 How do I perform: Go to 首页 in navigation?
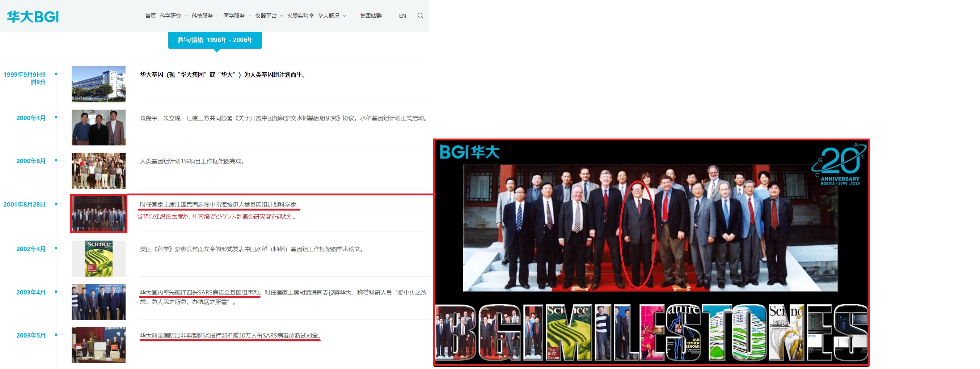click(150, 16)
